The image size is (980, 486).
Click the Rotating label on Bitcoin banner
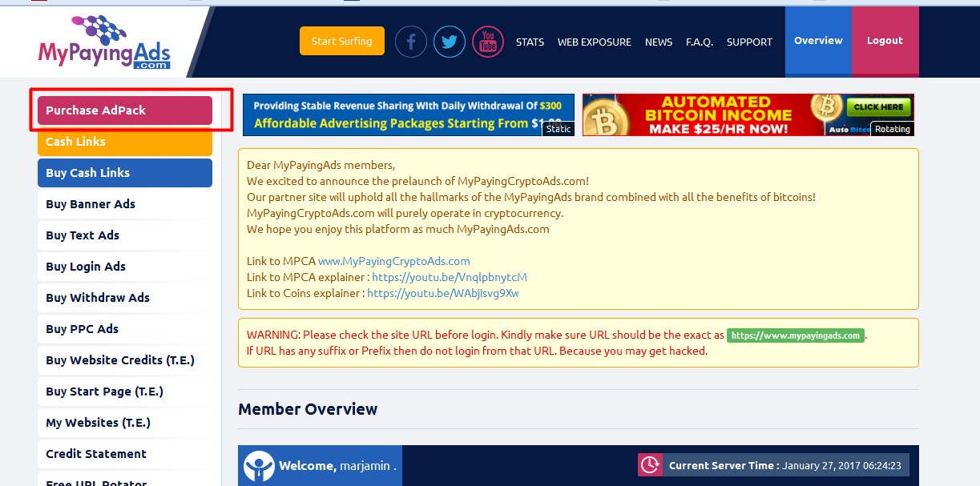point(893,129)
